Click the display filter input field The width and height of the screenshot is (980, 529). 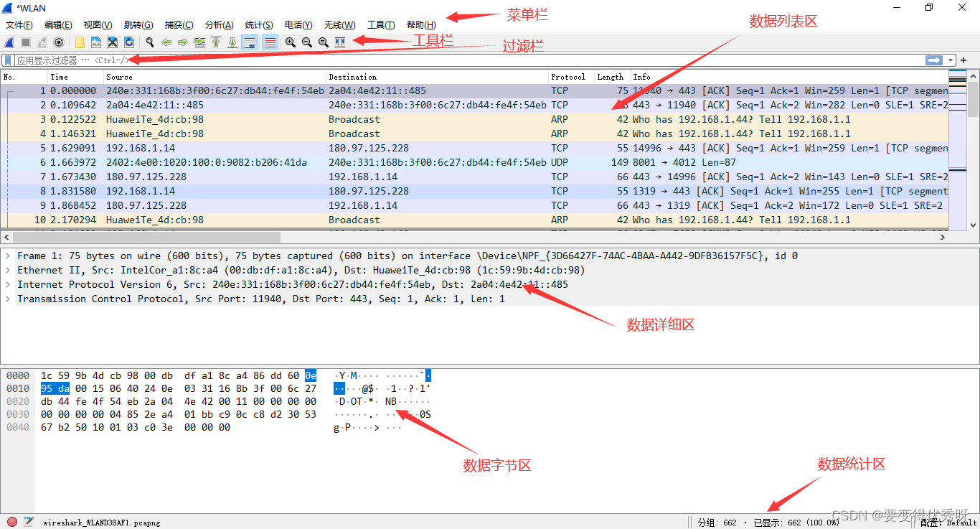470,60
